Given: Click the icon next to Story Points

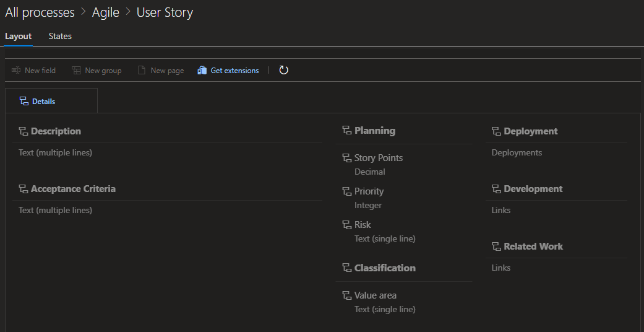Looking at the screenshot, I should [347, 158].
